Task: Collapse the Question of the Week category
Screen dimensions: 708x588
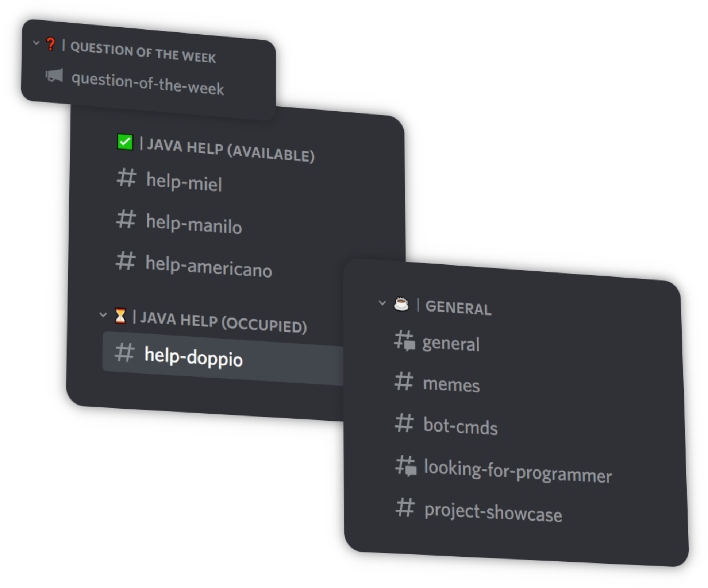Action: (x=36, y=43)
